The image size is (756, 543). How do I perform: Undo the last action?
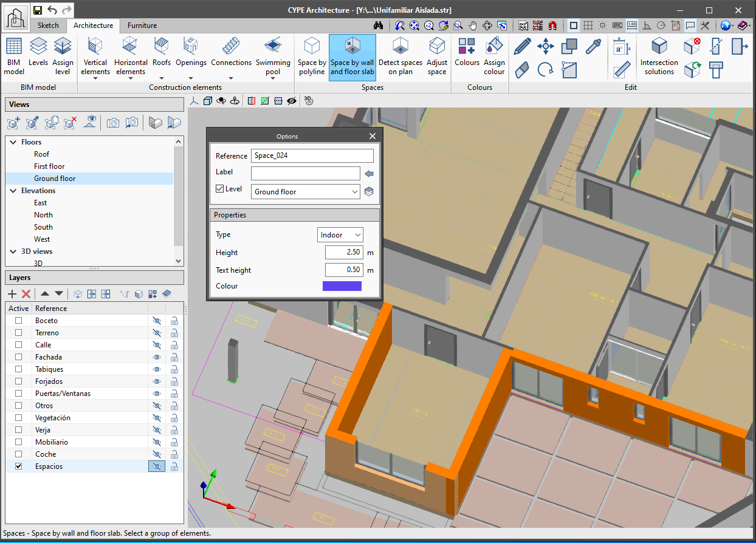click(52, 10)
